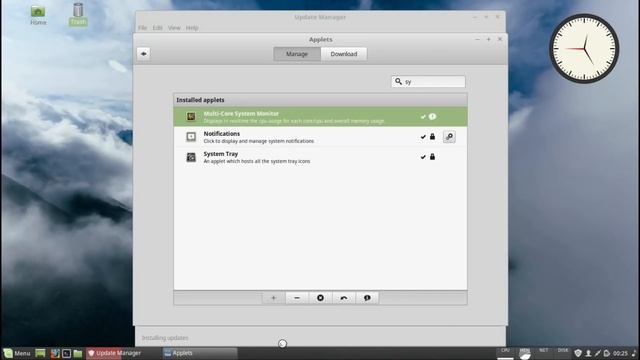Switch to the Manage tab
This screenshot has width=640, height=360.
[x=297, y=54]
